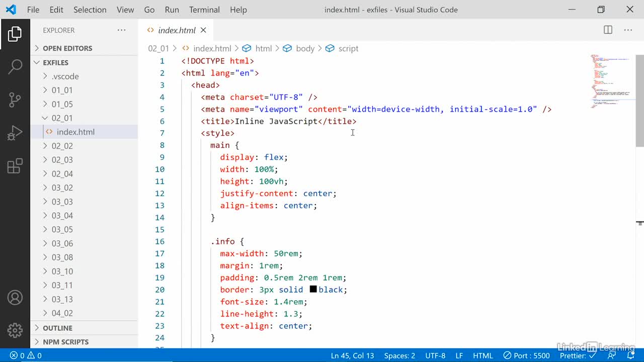This screenshot has height=362, width=644.
Task: Open the Terminal menu
Action: 204,10
